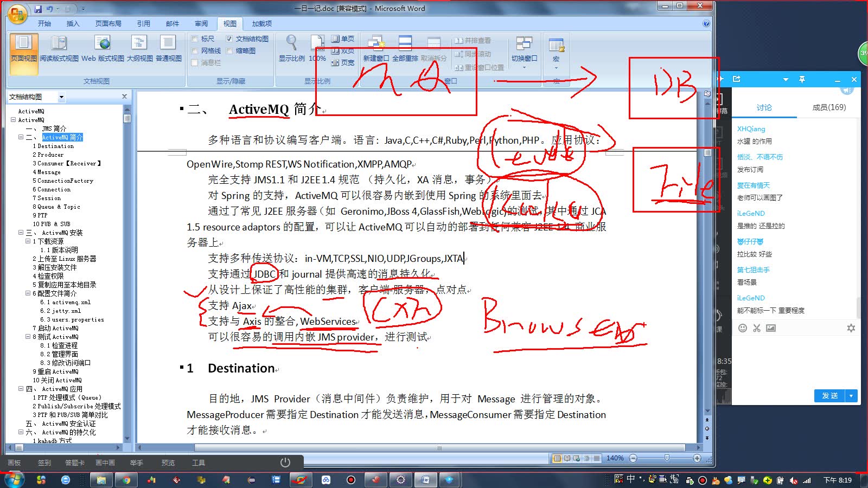Select 单页 one page view
This screenshot has height=488, width=868.
[x=343, y=39]
